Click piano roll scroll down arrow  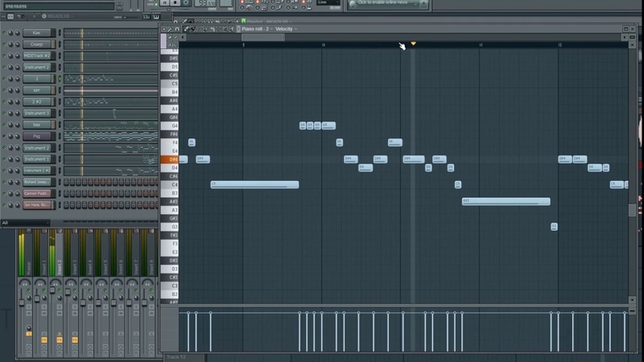point(632,300)
